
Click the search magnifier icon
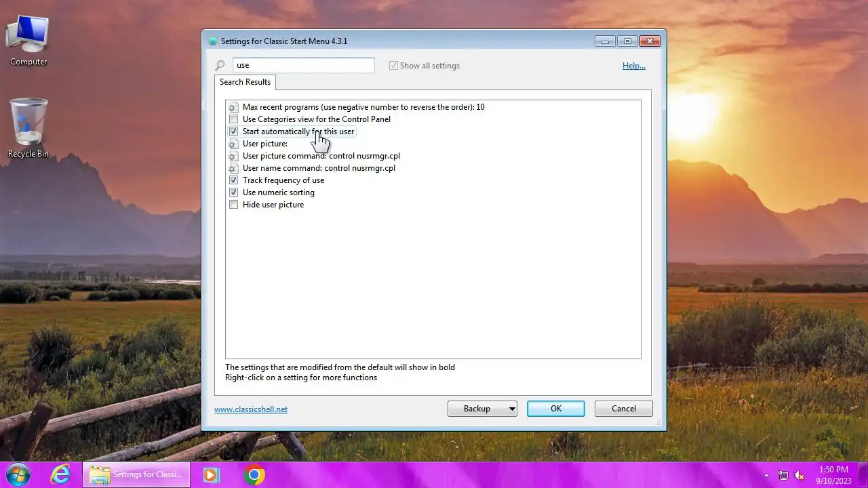tap(220, 66)
